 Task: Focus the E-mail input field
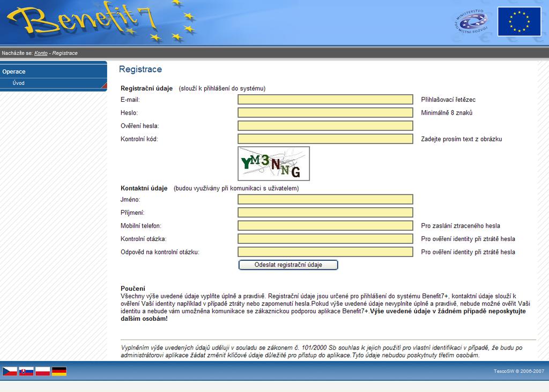[x=325, y=99]
